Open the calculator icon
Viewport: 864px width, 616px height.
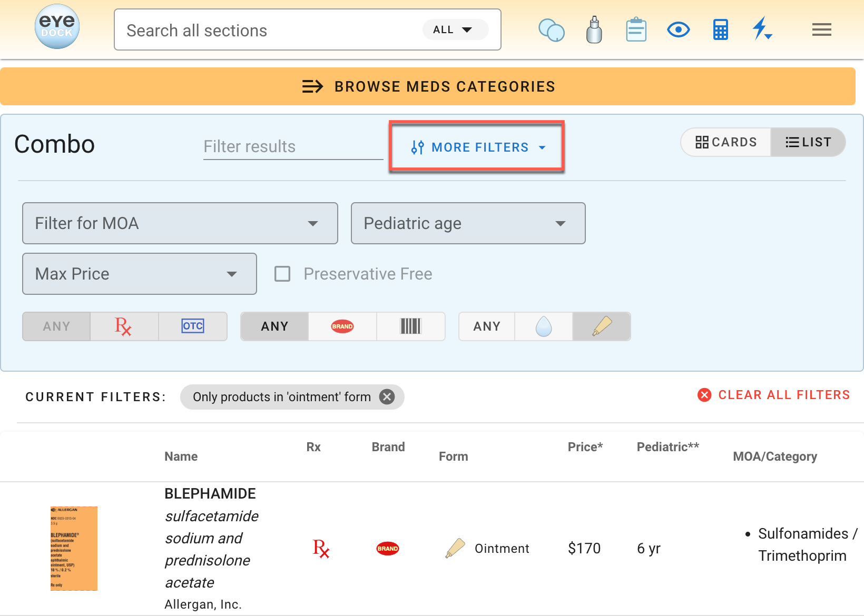coord(720,30)
